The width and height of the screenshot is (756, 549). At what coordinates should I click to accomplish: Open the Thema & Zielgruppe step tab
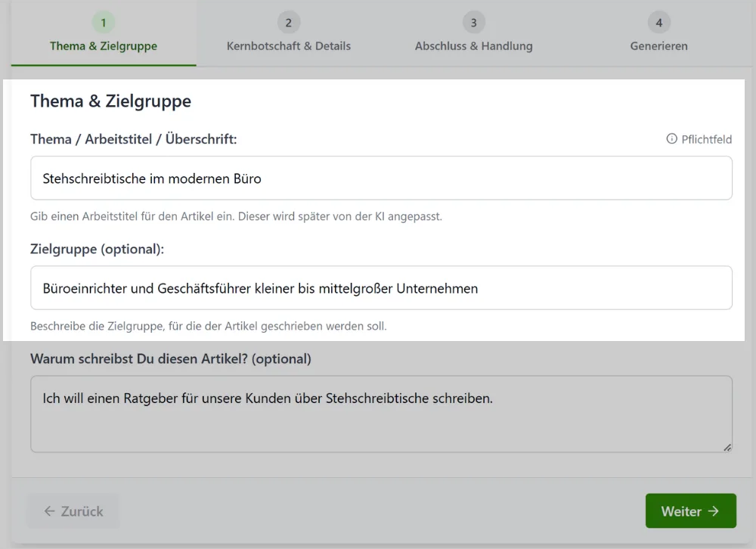103,33
